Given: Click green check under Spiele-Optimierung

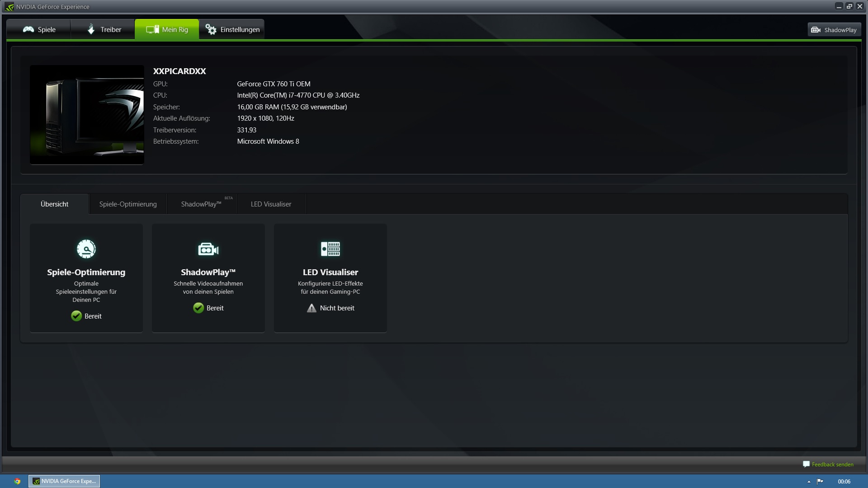Looking at the screenshot, I should click(x=76, y=316).
